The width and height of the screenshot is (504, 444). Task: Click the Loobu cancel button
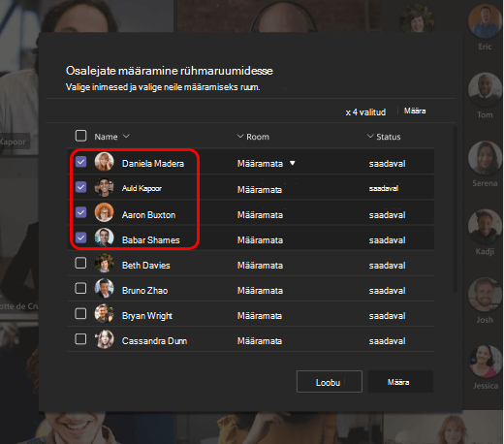(330, 382)
